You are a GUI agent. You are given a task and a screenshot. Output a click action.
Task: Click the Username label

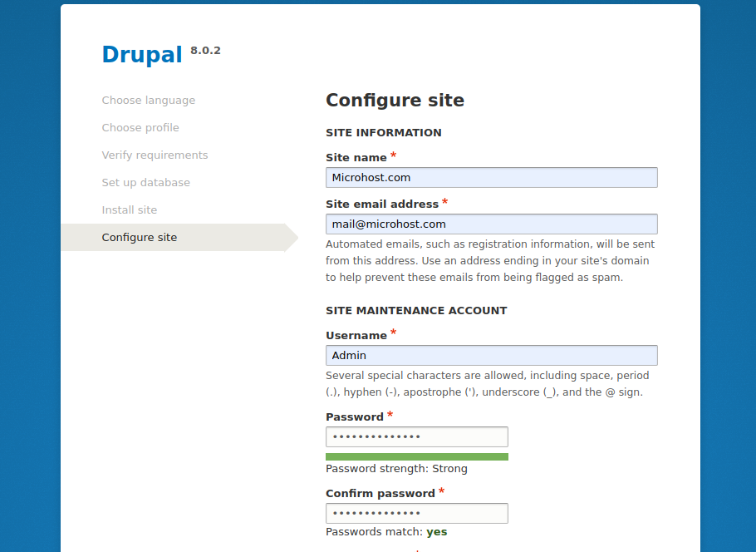click(356, 335)
